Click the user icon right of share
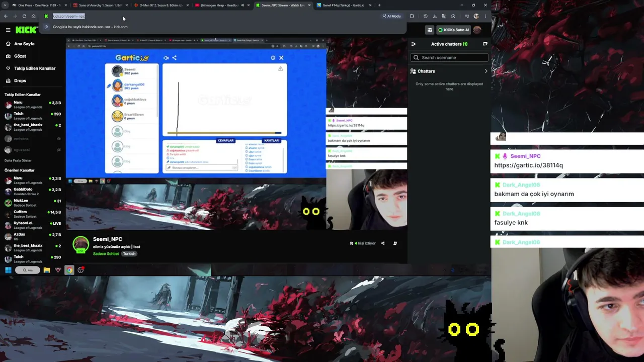 [x=395, y=243]
